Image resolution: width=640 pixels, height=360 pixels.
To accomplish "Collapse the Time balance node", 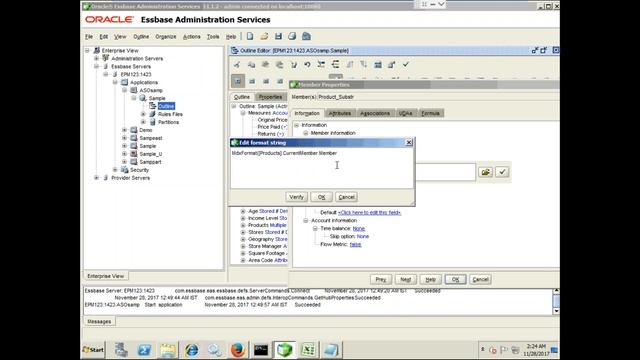I will pos(315,229).
